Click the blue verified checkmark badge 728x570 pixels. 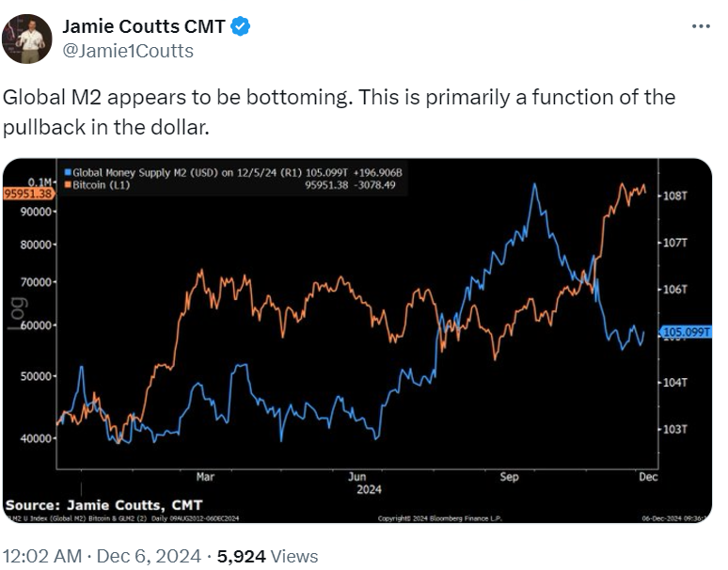point(242,26)
